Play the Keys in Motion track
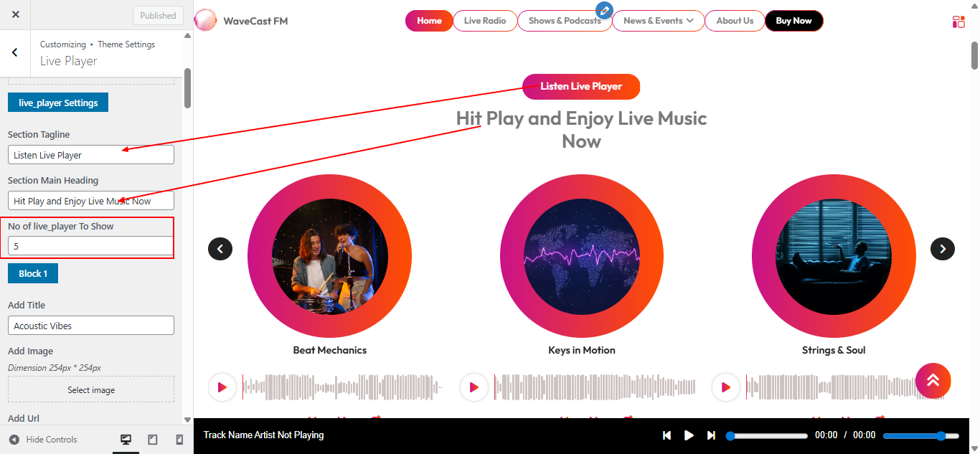 coord(474,387)
